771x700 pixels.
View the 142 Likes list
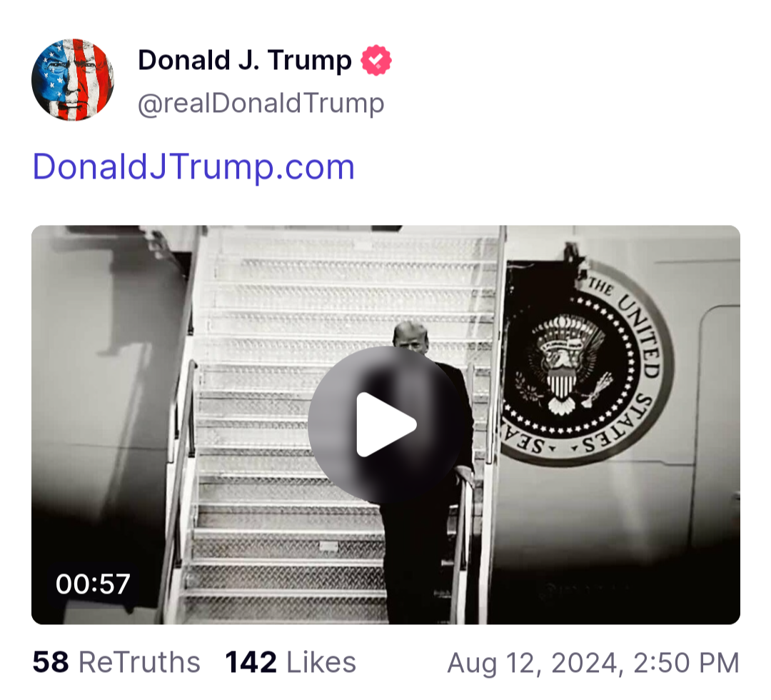point(291,662)
